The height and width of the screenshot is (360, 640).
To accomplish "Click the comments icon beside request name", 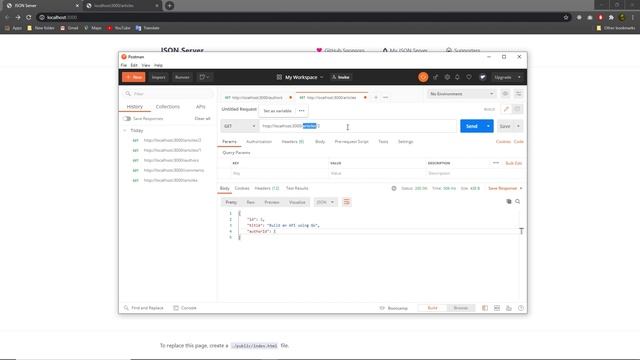I will pyautogui.click(x=517, y=109).
